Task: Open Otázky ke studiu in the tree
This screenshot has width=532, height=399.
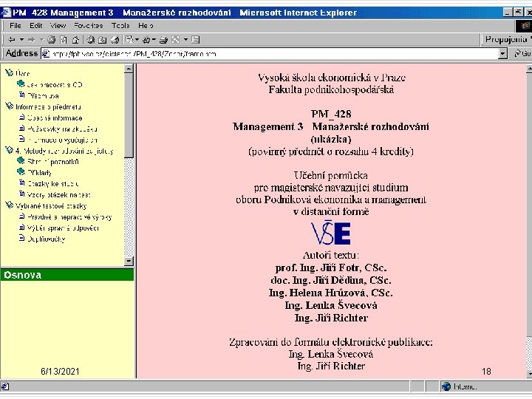Action: click(52, 184)
